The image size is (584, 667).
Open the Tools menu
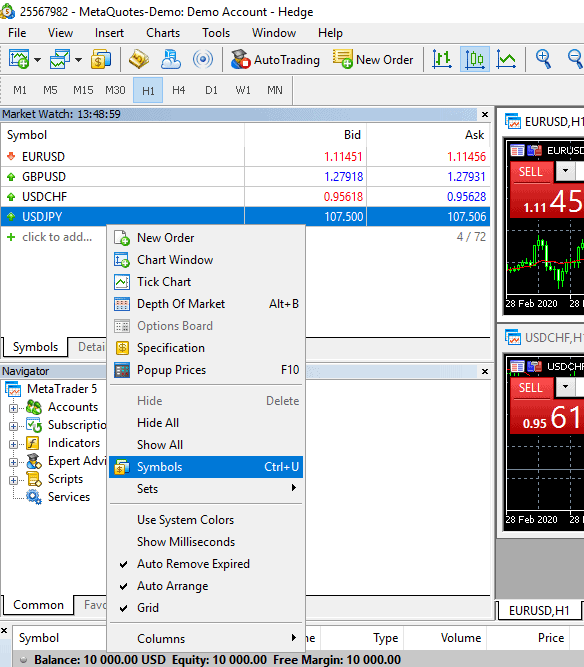pyautogui.click(x=216, y=33)
